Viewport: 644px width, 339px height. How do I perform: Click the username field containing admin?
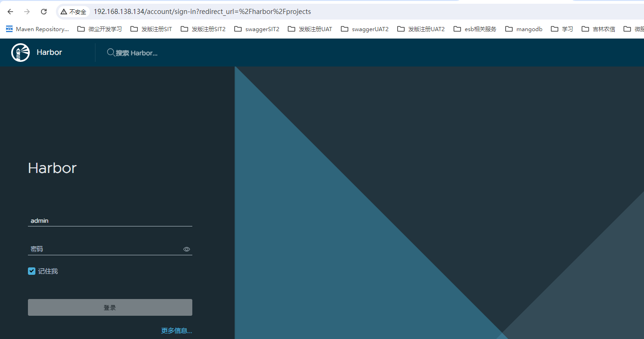110,221
